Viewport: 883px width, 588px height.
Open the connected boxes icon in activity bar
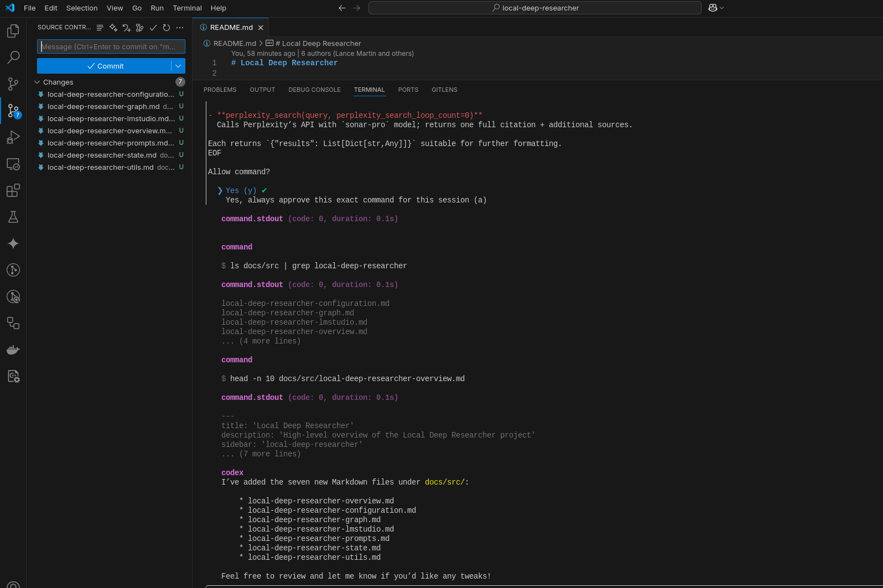point(13,323)
